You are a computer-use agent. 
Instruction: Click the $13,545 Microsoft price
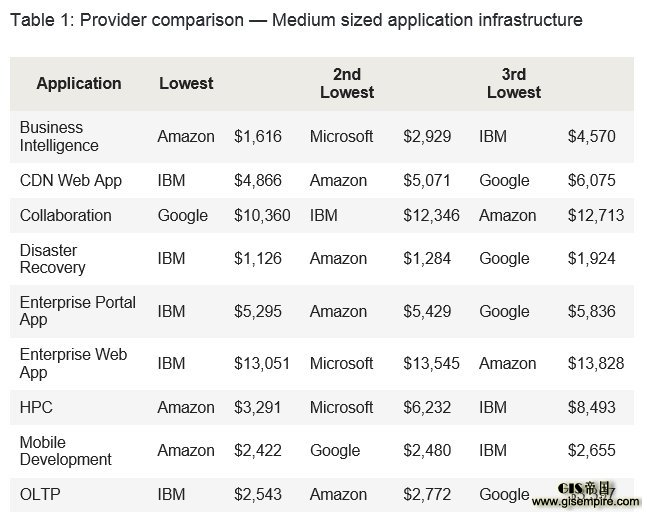(x=431, y=363)
